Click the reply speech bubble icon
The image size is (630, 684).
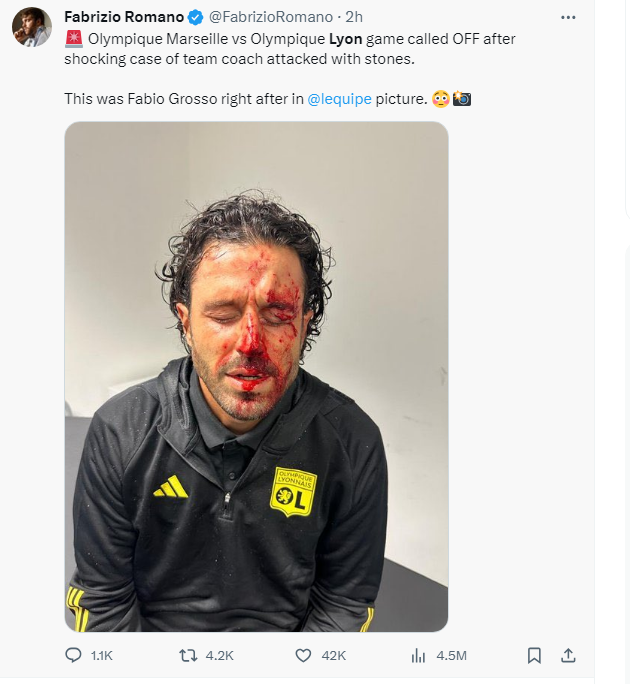[x=73, y=656]
